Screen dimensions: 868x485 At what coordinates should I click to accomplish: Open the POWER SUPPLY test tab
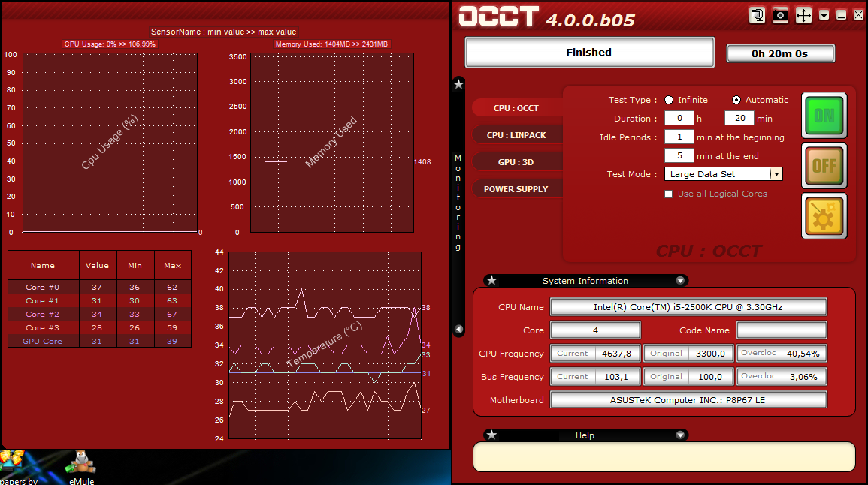(x=516, y=189)
